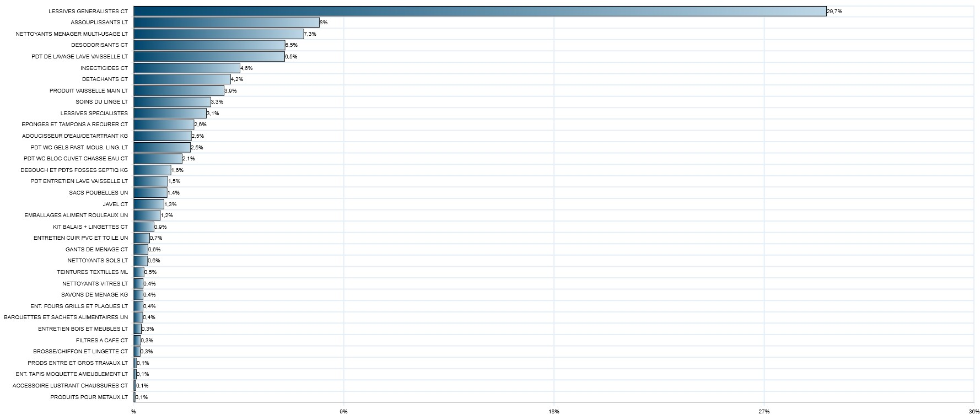This screenshot has width=980, height=420.
Task: Click the label 'SOINS DU LINGE LT'
Action: pos(102,102)
